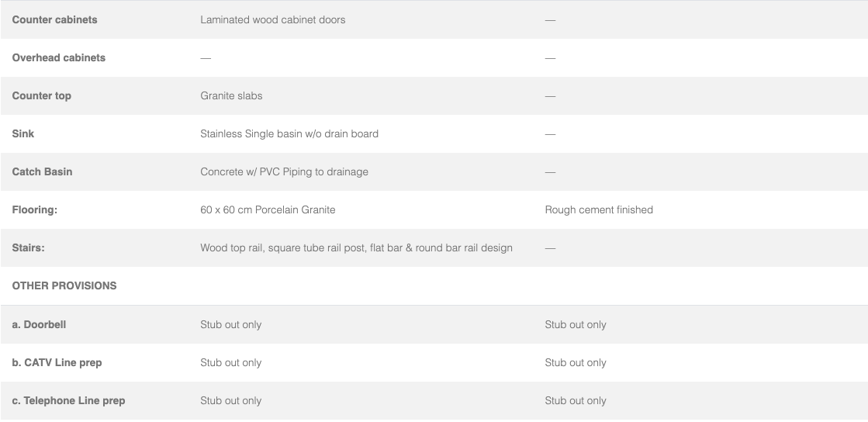Click the OTHER PROVISIONS section header
Image resolution: width=868 pixels, height=422 pixels.
tap(64, 286)
